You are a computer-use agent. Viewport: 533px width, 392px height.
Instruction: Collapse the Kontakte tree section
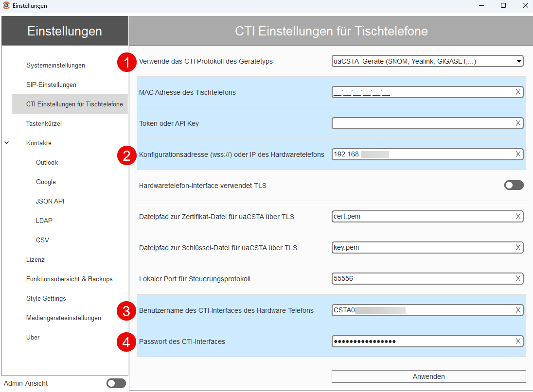[7, 143]
